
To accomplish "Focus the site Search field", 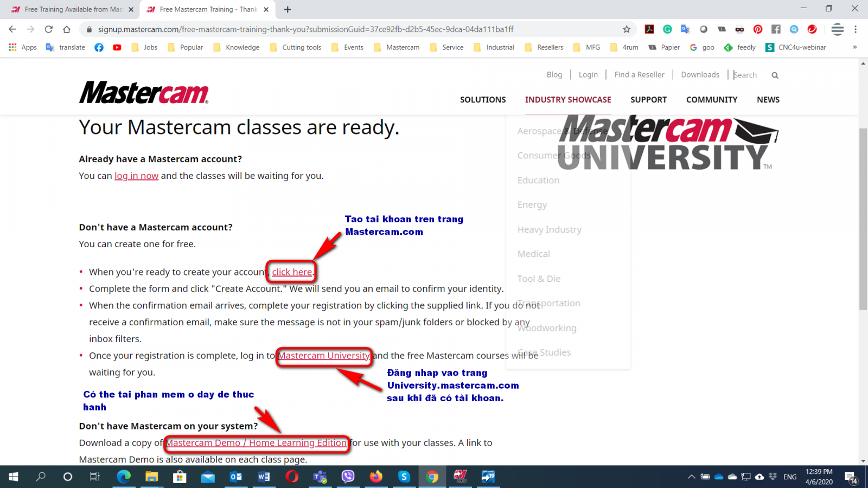I will pos(750,75).
